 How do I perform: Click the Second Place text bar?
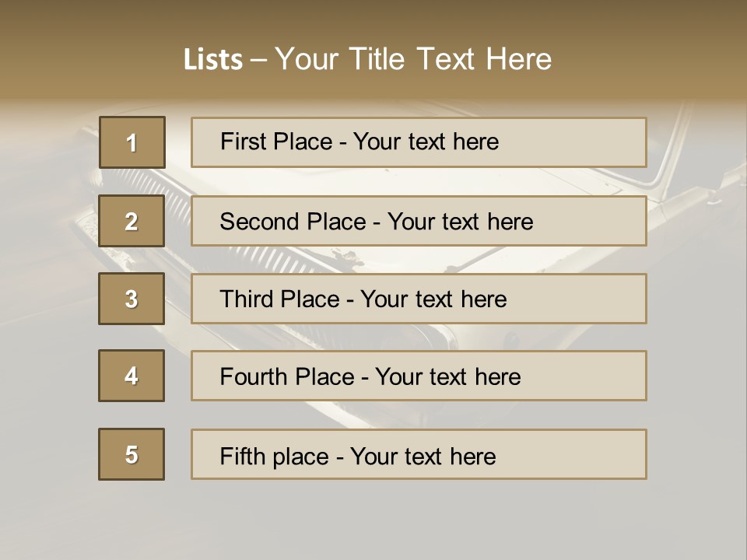pyautogui.click(x=419, y=221)
